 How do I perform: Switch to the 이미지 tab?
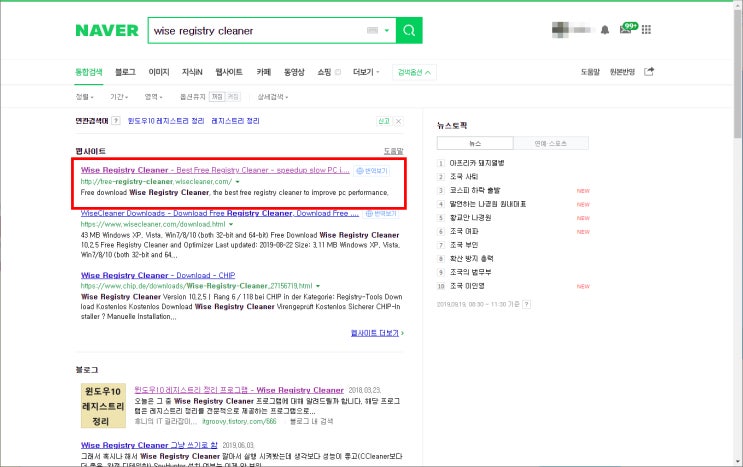click(x=159, y=72)
